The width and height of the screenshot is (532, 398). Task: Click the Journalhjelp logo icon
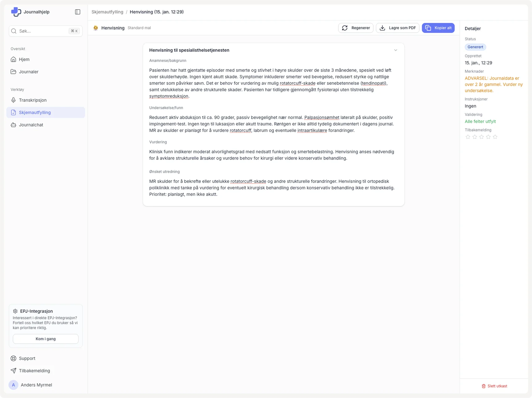click(16, 12)
